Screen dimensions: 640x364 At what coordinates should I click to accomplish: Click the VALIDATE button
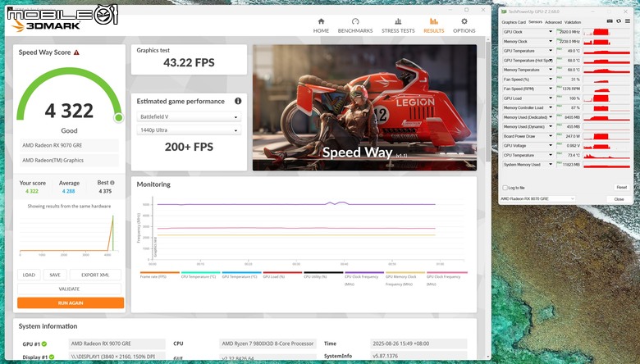click(69, 289)
